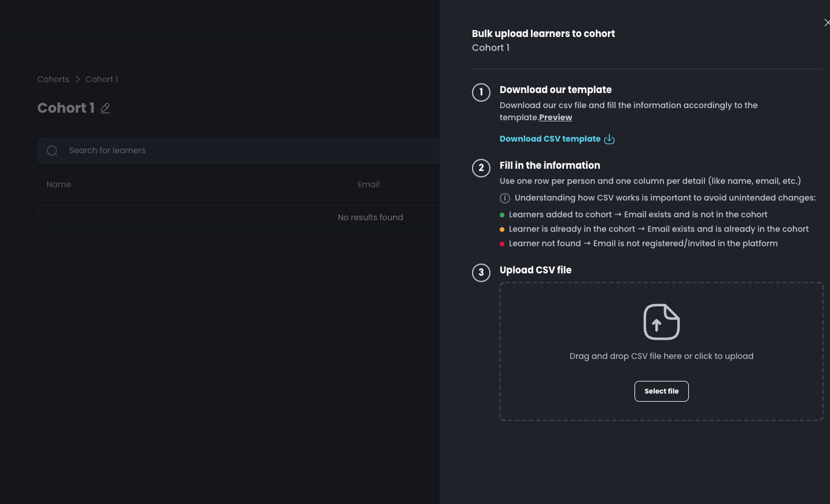Click the 'Bulk upload learners to cohort' title
The width and height of the screenshot is (830, 504).
tap(543, 34)
